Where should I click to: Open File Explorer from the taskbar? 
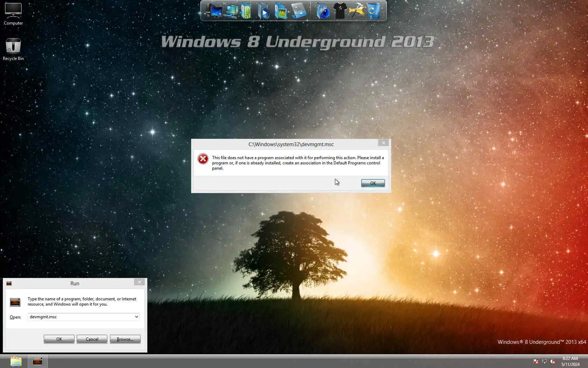[x=16, y=361]
